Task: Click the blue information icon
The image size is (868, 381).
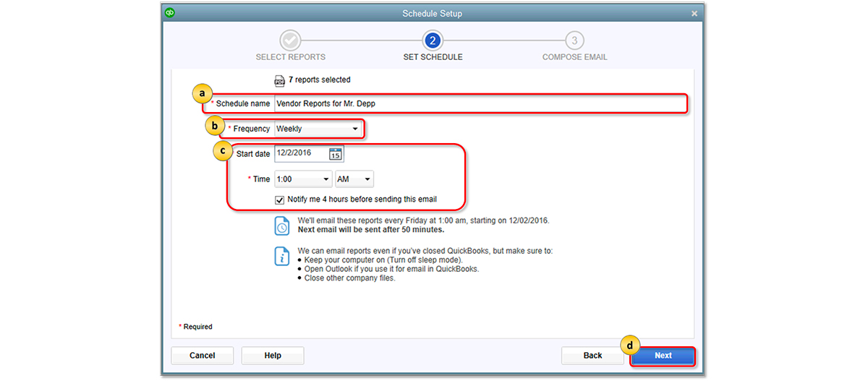Action: (x=282, y=256)
